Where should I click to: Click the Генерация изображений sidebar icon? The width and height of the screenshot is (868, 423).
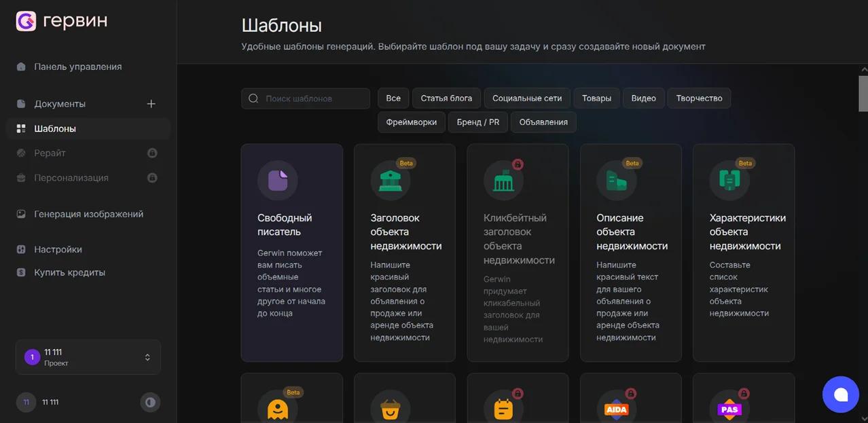21,214
